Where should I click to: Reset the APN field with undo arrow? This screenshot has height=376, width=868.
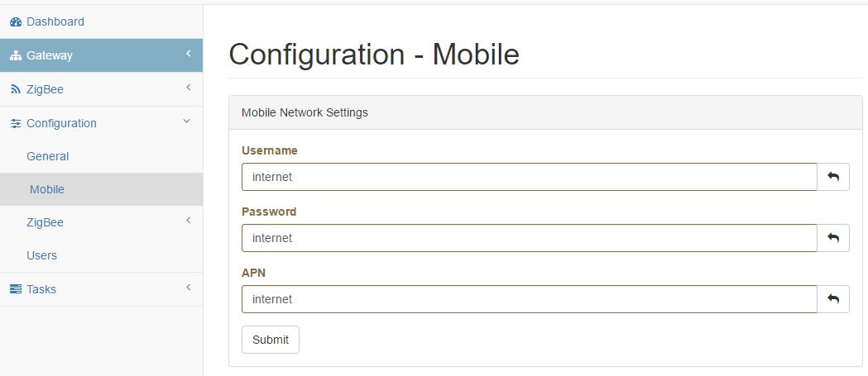(833, 299)
